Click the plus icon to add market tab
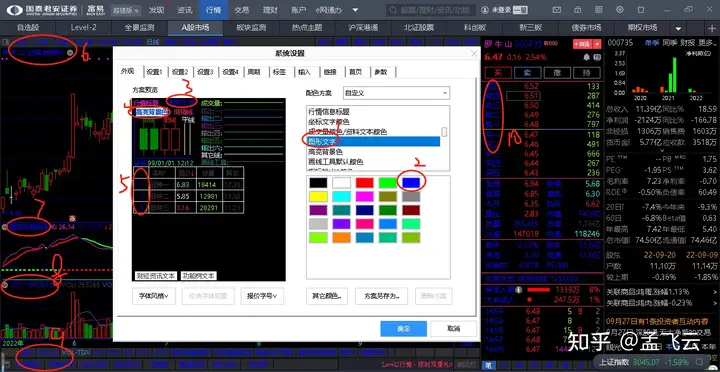 [x=713, y=28]
